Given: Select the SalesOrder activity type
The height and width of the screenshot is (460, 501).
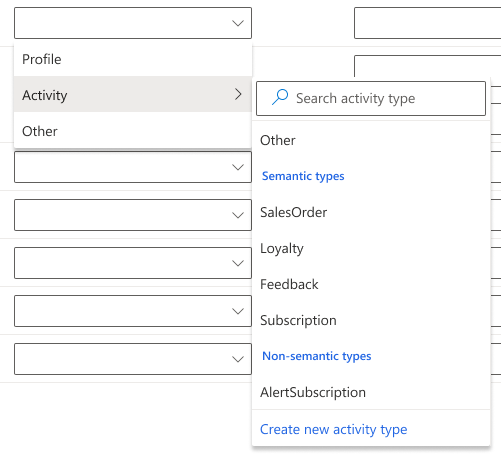Looking at the screenshot, I should tap(371, 212).
